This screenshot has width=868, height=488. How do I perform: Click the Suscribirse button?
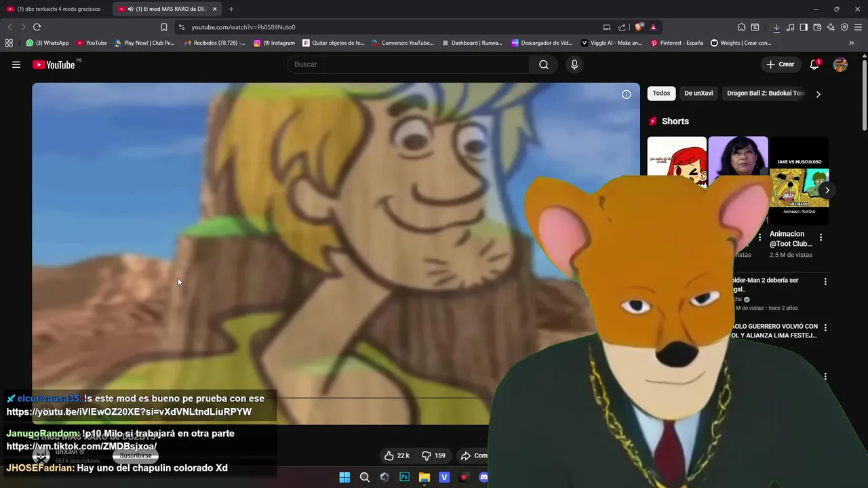click(x=136, y=455)
